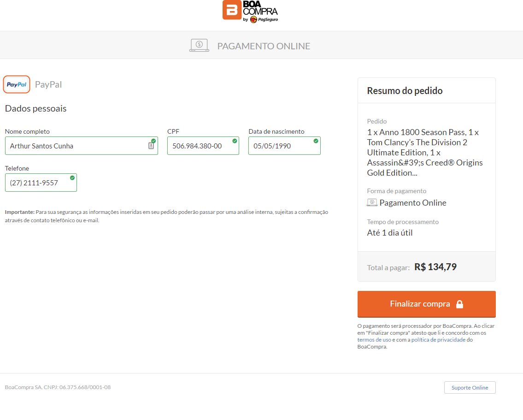Click the CPF label above the field
Viewport: 523px width, 420px height.
[173, 131]
